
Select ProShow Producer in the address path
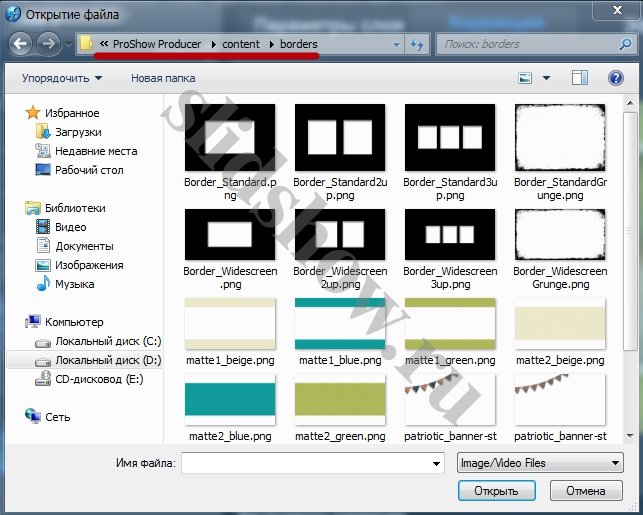point(157,44)
